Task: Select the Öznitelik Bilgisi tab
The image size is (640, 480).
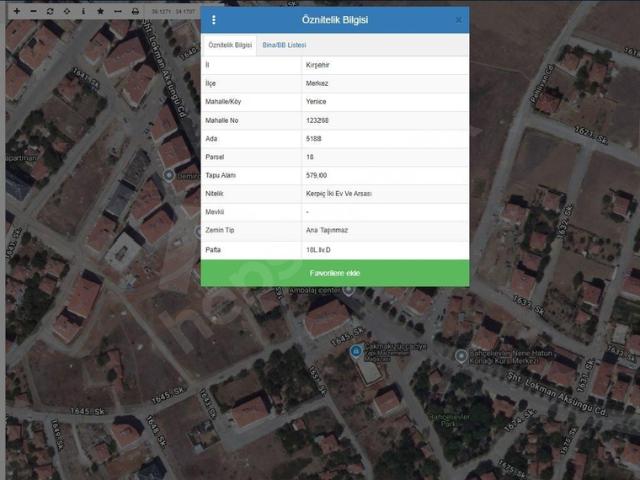Action: point(230,45)
